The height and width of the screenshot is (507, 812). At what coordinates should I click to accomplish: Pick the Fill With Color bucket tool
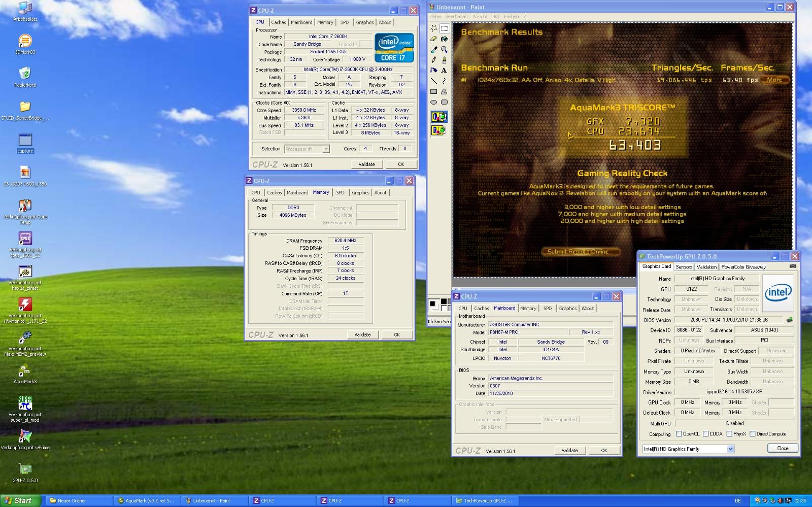(444, 39)
